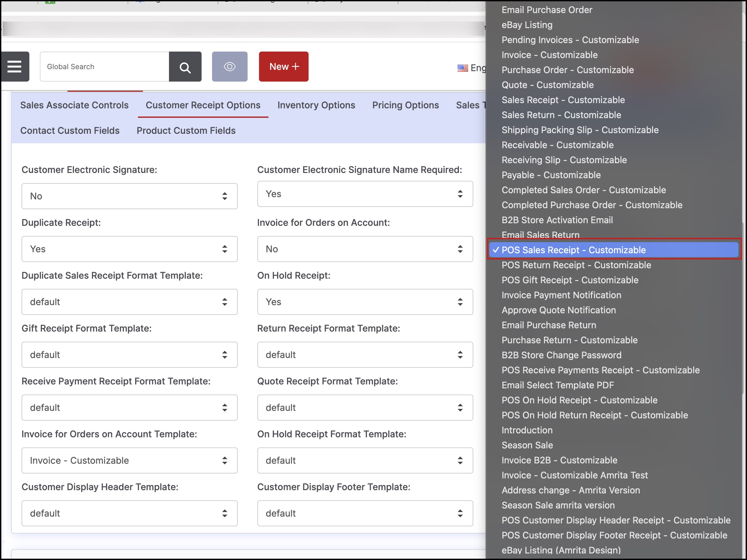Choose eBay Listing option
The image size is (747, 560).
coord(614,25)
